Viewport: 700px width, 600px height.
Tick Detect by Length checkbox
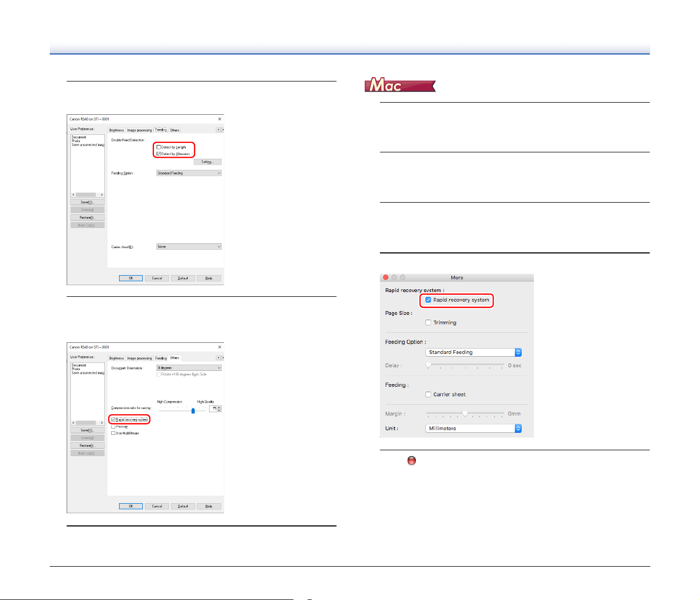coord(159,147)
